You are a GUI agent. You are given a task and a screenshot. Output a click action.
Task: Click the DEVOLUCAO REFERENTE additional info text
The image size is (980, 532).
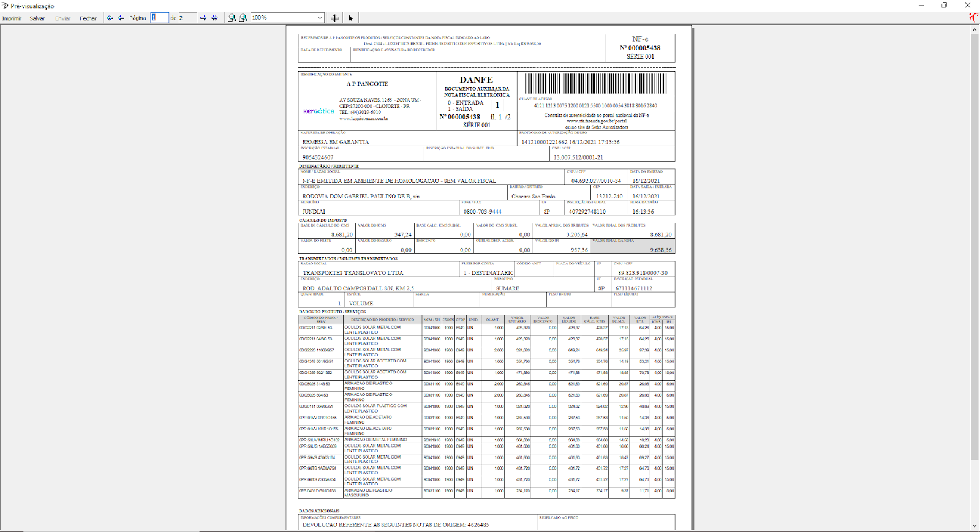[x=396, y=525]
